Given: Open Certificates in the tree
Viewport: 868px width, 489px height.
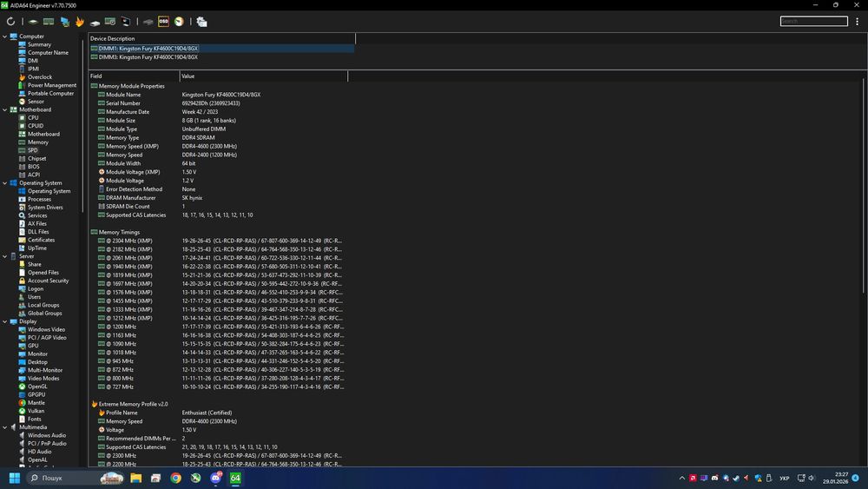Looking at the screenshot, I should [x=41, y=240].
